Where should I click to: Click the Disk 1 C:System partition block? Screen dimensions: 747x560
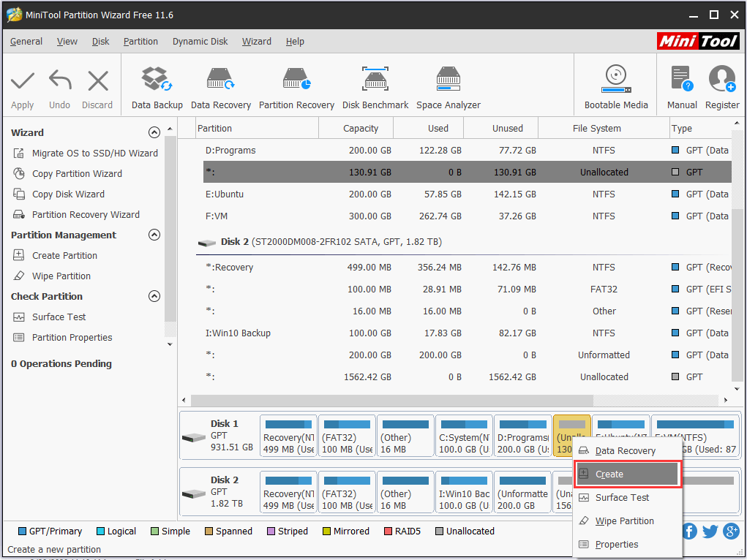tap(464, 436)
